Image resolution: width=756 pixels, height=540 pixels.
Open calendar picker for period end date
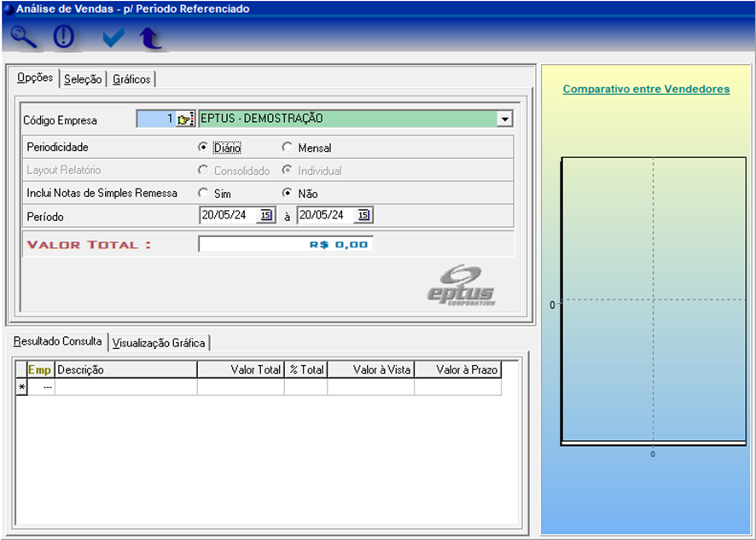[363, 216]
